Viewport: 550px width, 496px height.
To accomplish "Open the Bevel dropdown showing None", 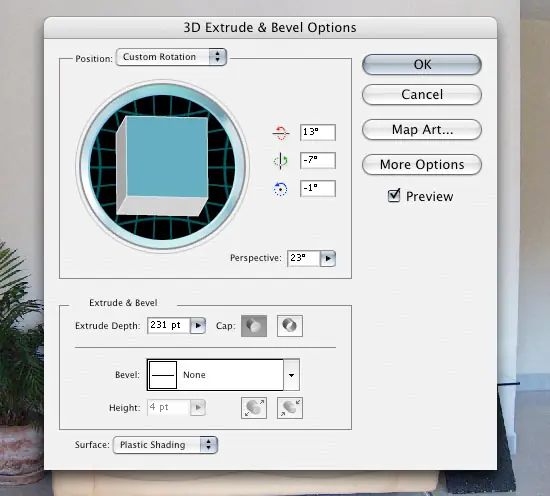I will (x=223, y=375).
